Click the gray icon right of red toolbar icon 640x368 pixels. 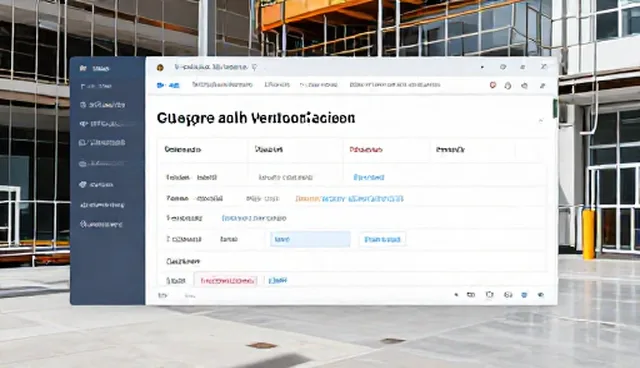508,85
